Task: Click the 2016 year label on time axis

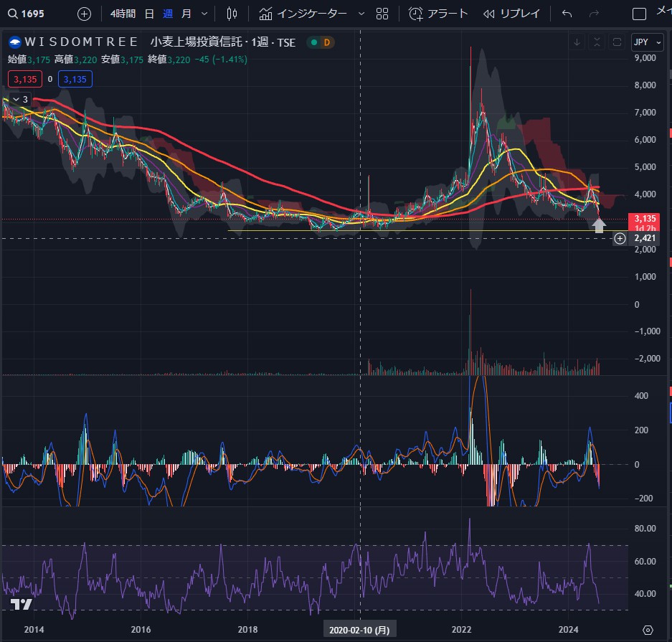Action: click(141, 630)
